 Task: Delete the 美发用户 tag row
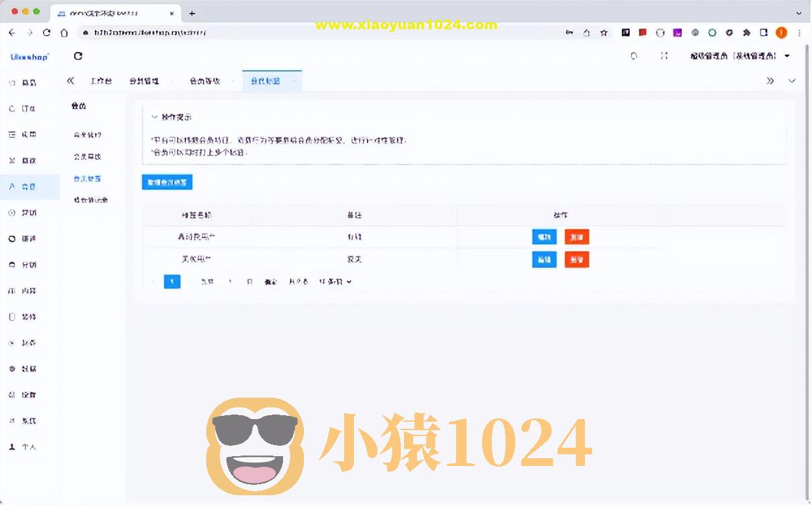click(x=576, y=259)
